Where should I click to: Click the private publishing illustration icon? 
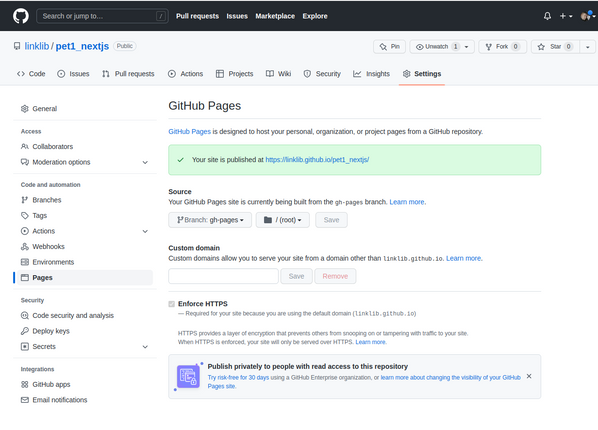[188, 376]
